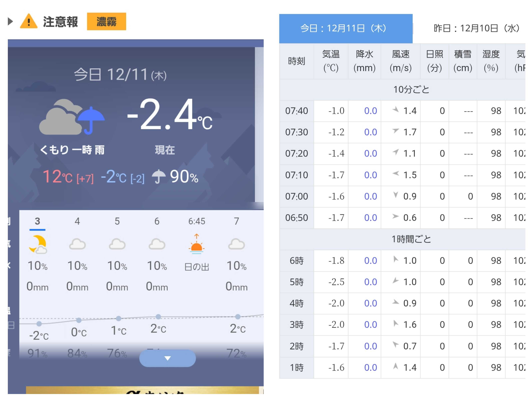Click the 0°C point on temperature graph
Image resolution: width=532 pixels, height=400 pixels.
point(79,320)
